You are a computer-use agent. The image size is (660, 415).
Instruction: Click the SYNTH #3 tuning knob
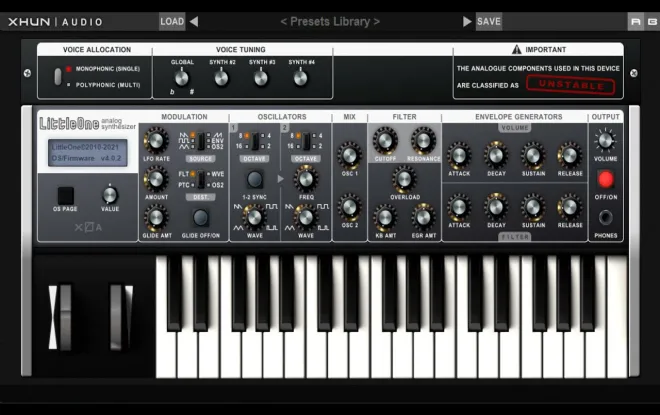click(x=261, y=78)
